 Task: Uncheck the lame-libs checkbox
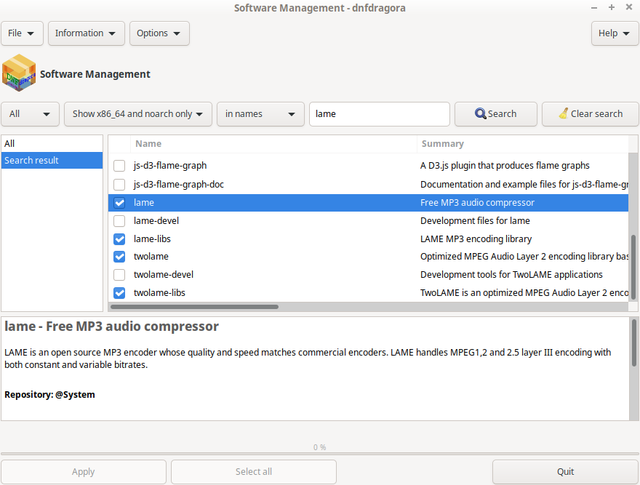click(x=119, y=239)
